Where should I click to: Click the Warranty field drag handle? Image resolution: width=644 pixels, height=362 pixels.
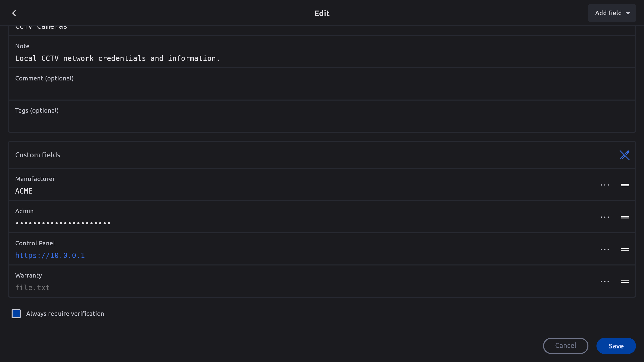click(x=625, y=282)
